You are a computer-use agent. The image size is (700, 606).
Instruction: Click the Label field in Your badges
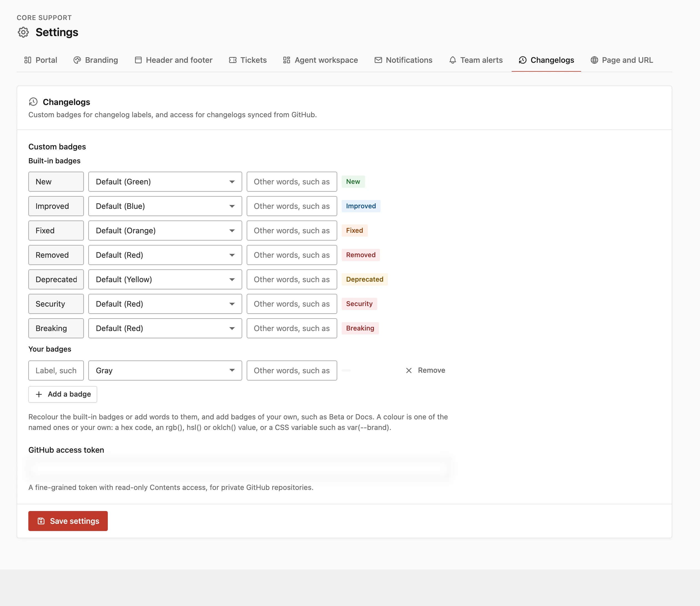(x=56, y=371)
